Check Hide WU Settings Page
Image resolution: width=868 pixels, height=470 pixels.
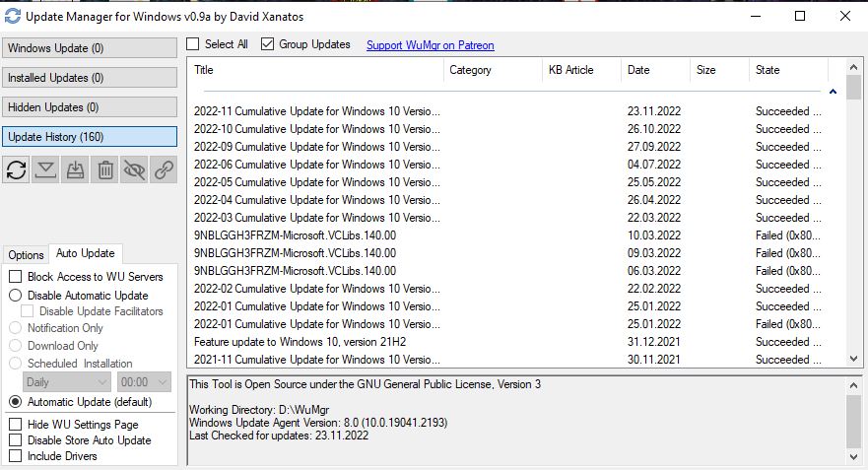coord(16,424)
